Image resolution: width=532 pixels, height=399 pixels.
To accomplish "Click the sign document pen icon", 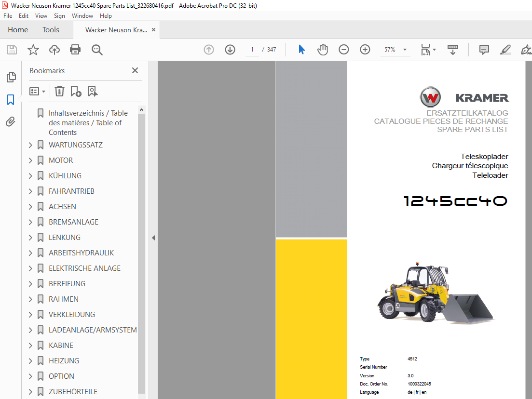I will [x=526, y=50].
